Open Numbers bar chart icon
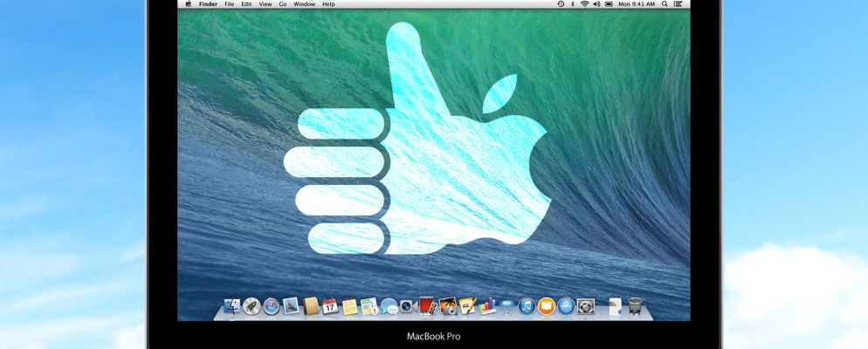This screenshot has height=349, width=868. (487, 306)
